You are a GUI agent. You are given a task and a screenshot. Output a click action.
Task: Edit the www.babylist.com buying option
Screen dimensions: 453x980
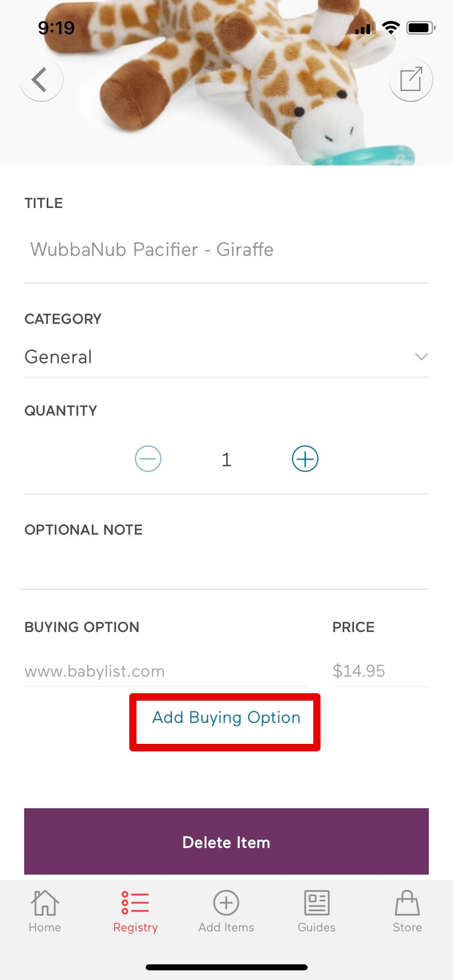(166, 671)
